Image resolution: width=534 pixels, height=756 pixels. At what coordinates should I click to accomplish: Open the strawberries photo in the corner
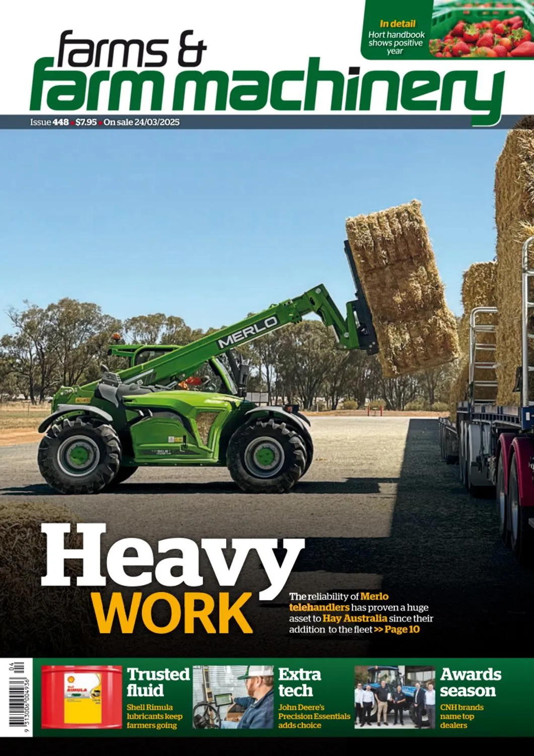point(483,29)
